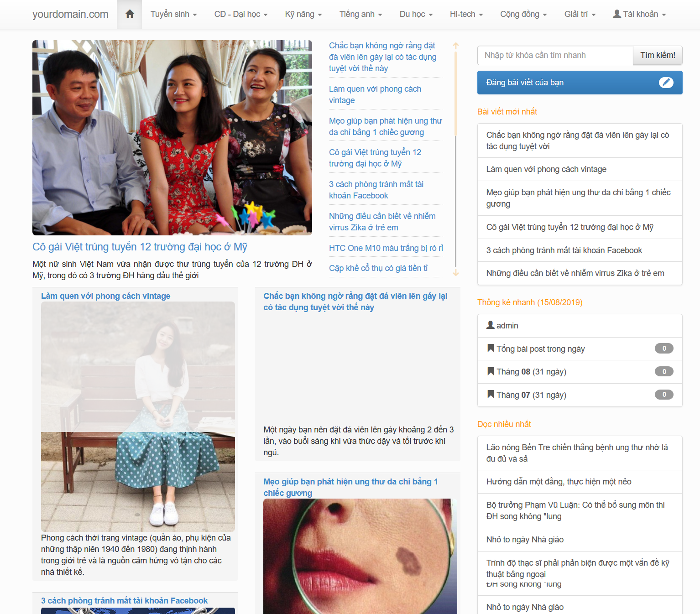Image resolution: width=700 pixels, height=614 pixels.
Task: Click the admin row in quick statistics
Action: [580, 326]
